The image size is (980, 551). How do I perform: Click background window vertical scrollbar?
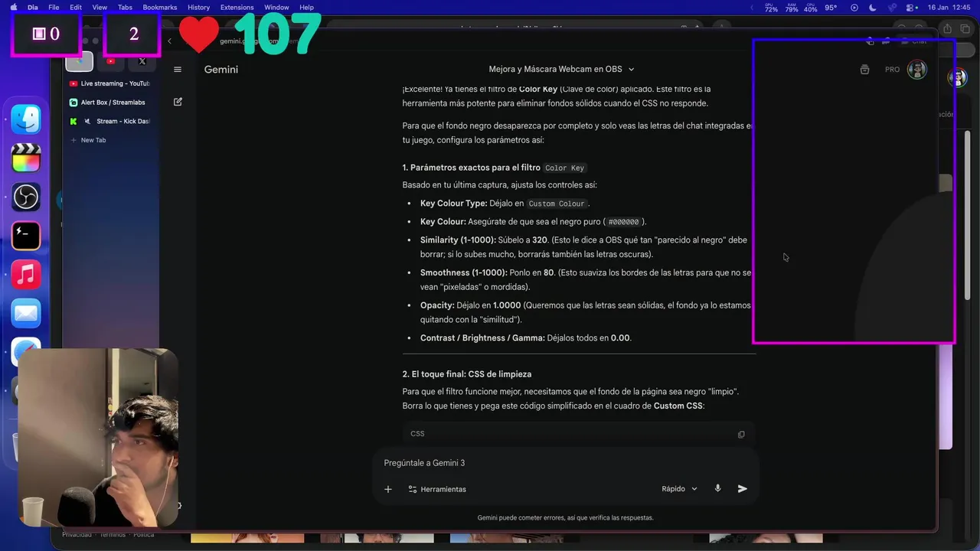[x=968, y=214]
